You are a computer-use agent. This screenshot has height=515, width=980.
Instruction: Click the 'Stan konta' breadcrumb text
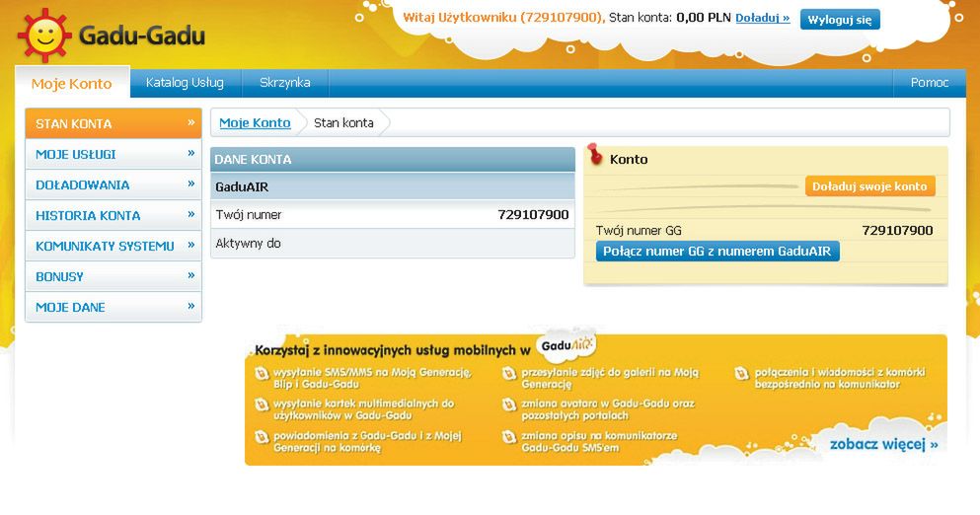coord(343,122)
